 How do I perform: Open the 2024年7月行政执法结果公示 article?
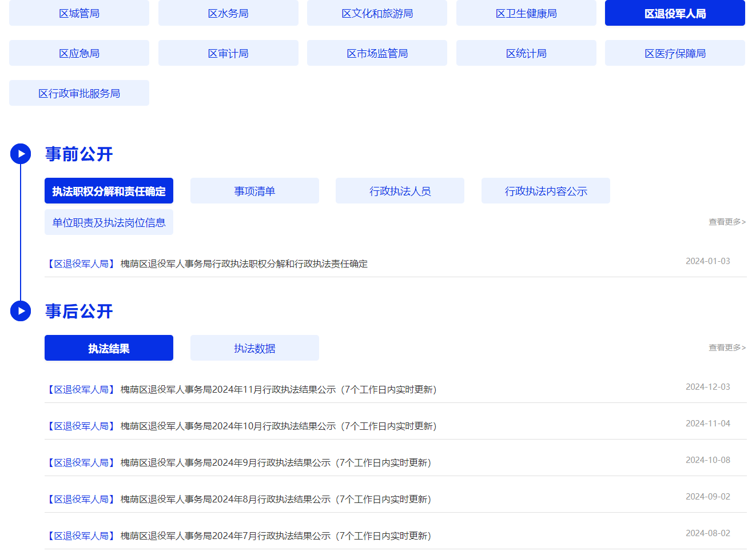click(276, 536)
